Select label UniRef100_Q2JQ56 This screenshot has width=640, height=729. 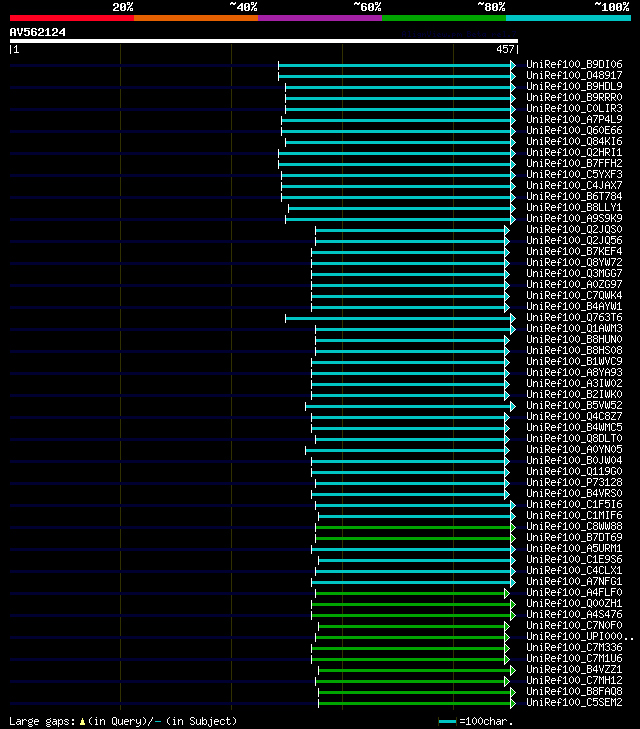click(574, 240)
